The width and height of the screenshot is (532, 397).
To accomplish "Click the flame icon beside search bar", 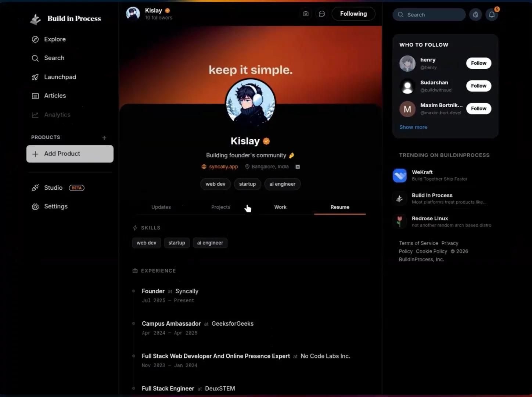I will coord(475,15).
